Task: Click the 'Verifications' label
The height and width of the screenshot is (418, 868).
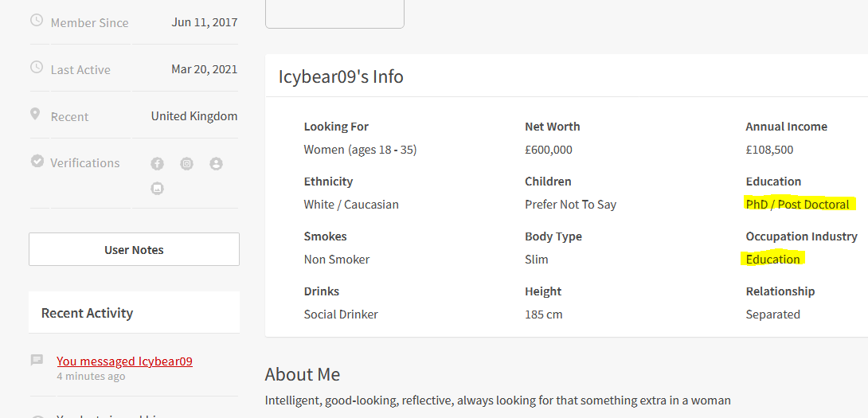Action: pos(84,163)
